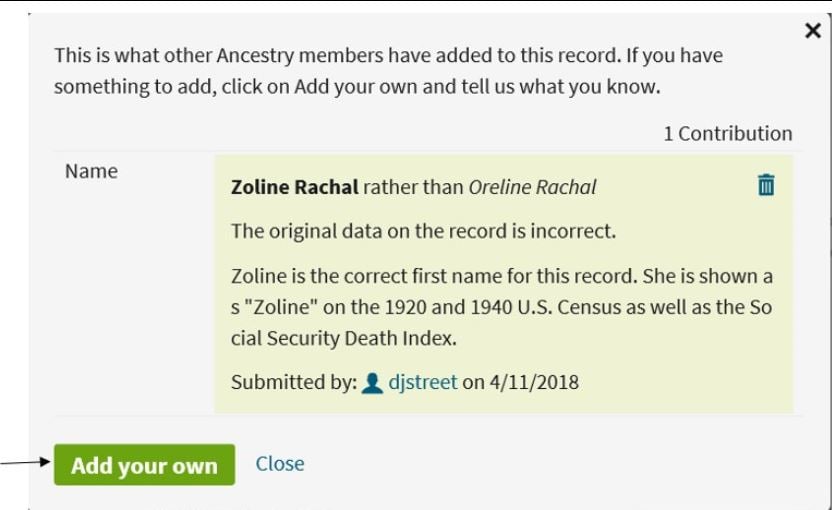Click the intro text about Ancestry members

pos(388,71)
